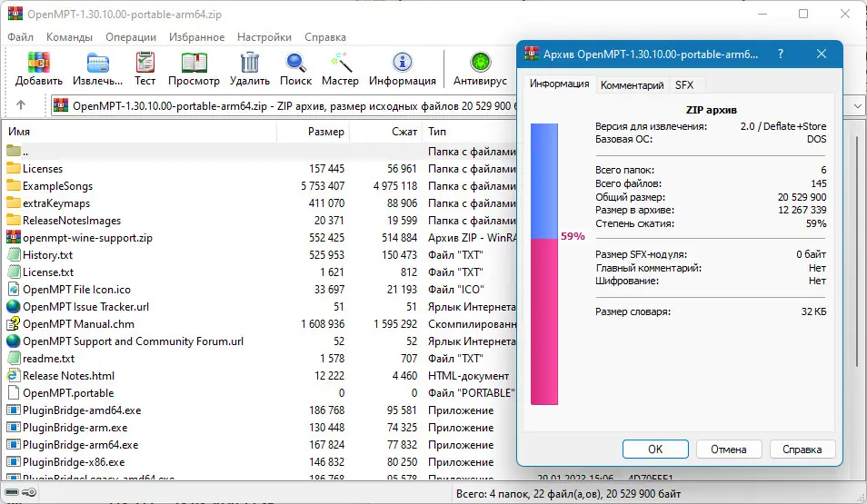Click the archive path address field
This screenshot has width=867, height=504.
pyautogui.click(x=284, y=105)
